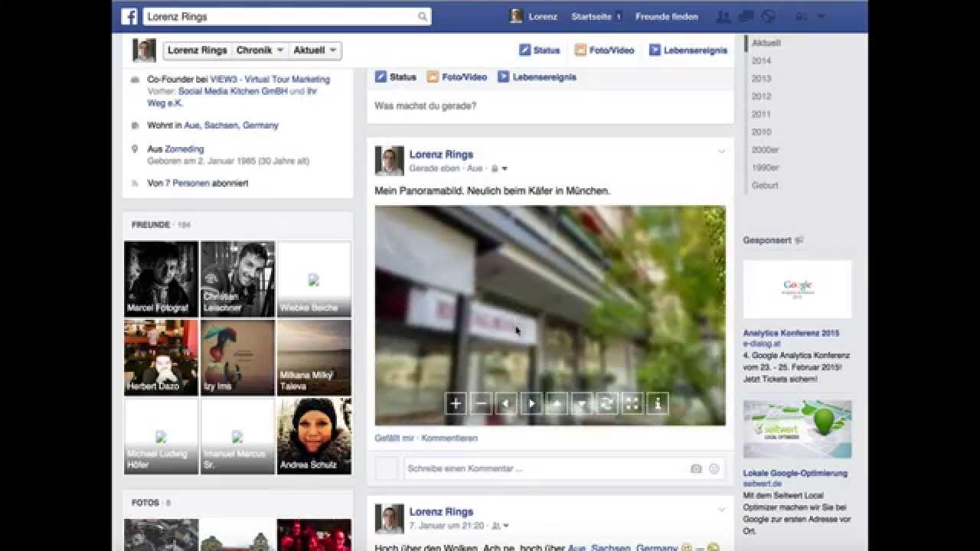The image size is (980, 551).
Task: Click Gefällt mir on the panorama post
Action: (394, 439)
